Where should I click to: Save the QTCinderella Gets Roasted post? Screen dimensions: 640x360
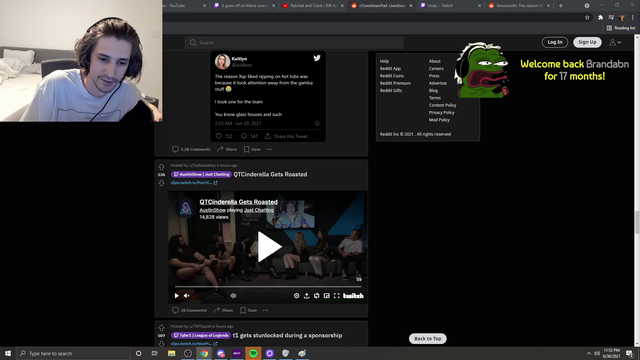249,310
